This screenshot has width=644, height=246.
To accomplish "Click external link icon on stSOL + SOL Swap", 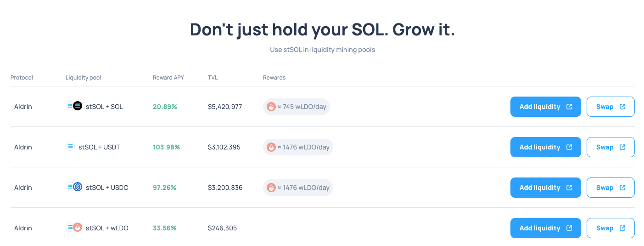I will [622, 107].
